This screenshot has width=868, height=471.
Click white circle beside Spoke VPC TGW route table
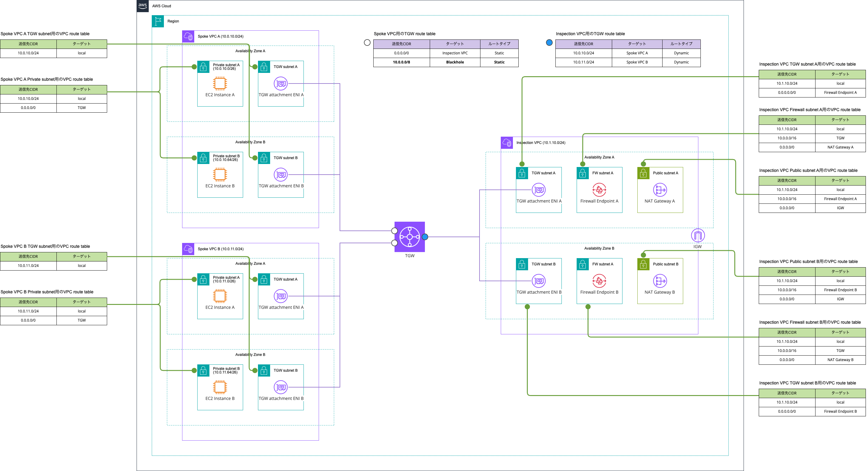[x=367, y=43]
